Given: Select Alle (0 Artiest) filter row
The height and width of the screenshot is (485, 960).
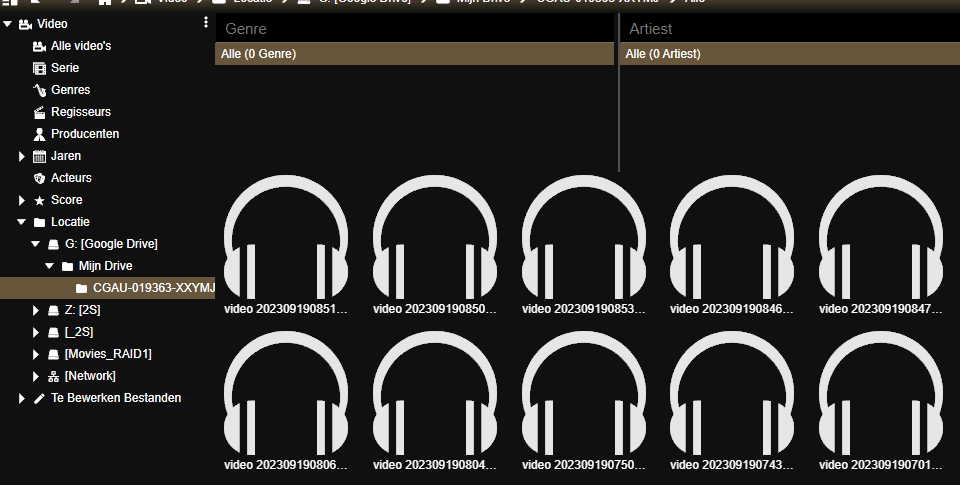Looking at the screenshot, I should (790, 54).
